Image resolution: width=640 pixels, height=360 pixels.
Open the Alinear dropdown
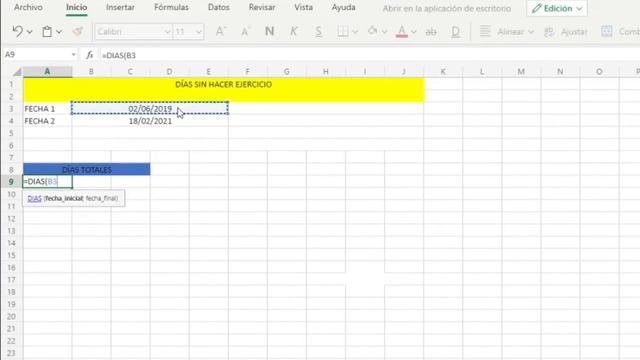pos(515,31)
